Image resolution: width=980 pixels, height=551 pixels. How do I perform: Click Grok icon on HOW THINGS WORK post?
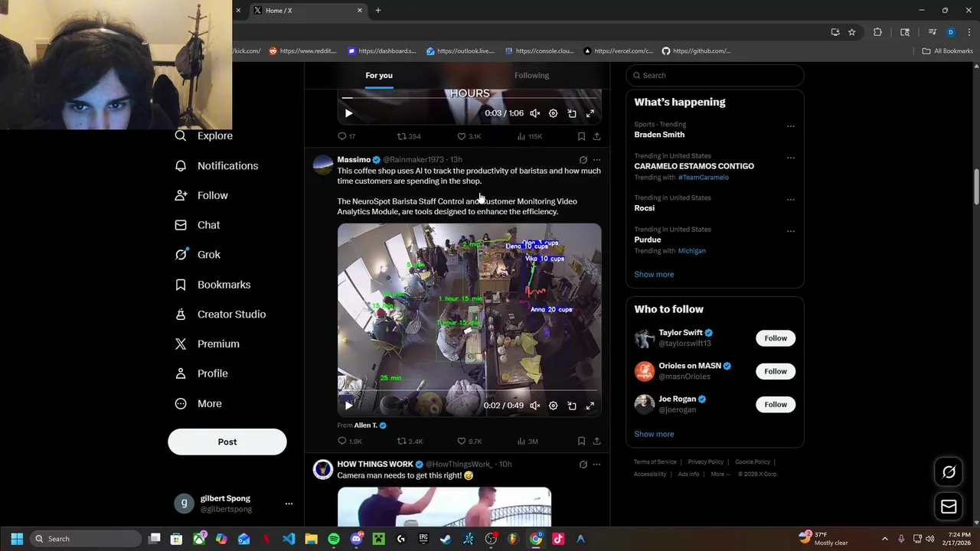[x=583, y=465]
